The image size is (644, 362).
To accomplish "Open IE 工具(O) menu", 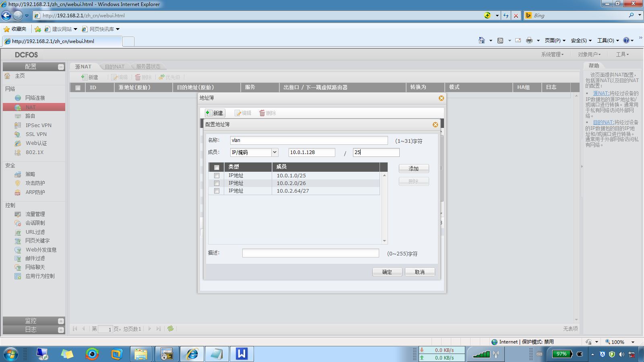I will tap(608, 40).
